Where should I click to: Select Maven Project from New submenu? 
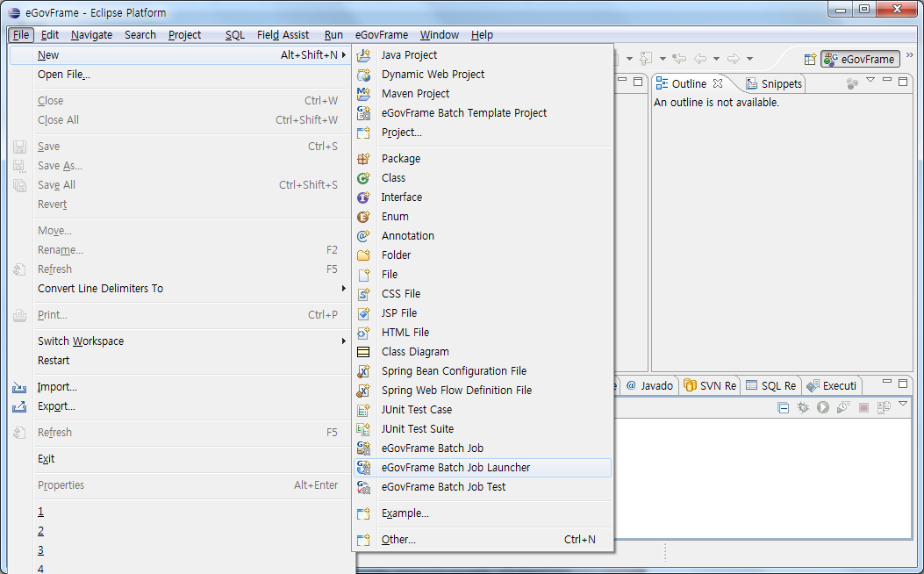coord(415,94)
